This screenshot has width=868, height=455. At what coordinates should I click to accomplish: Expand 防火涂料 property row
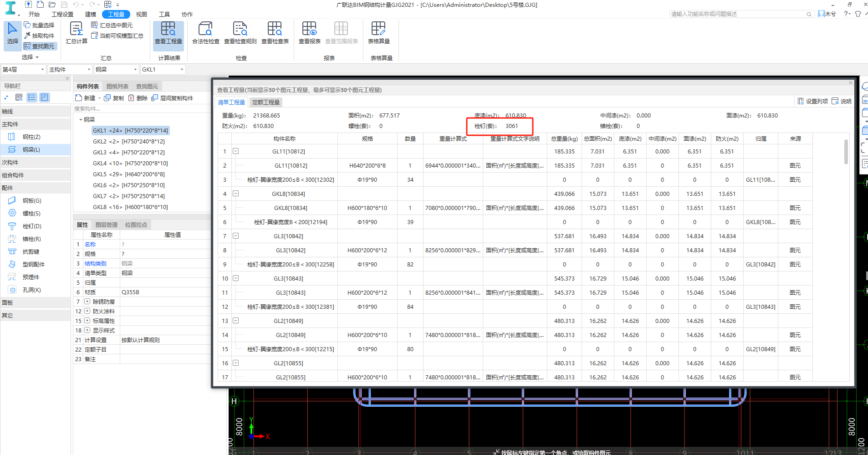87,311
